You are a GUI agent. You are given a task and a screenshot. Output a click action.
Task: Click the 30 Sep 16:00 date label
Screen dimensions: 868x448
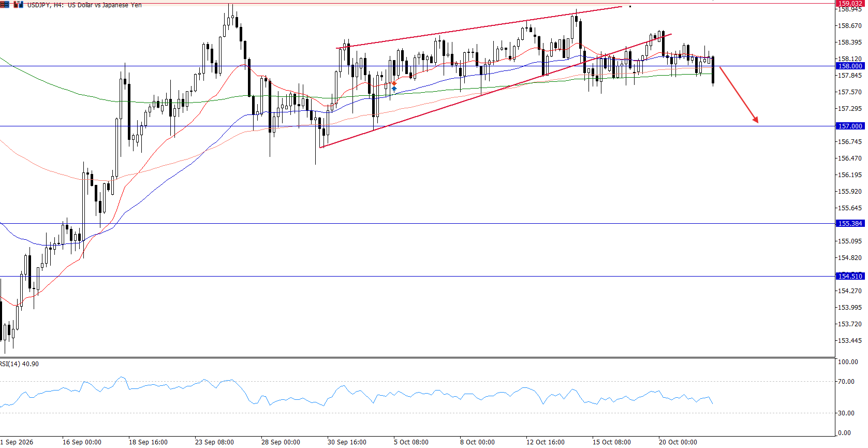coord(347,442)
